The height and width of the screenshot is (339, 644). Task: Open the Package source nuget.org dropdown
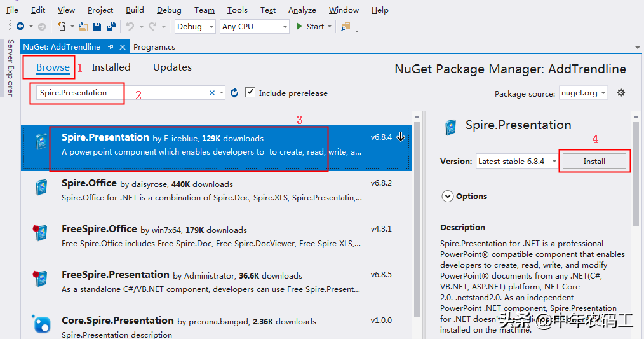pyautogui.click(x=583, y=93)
